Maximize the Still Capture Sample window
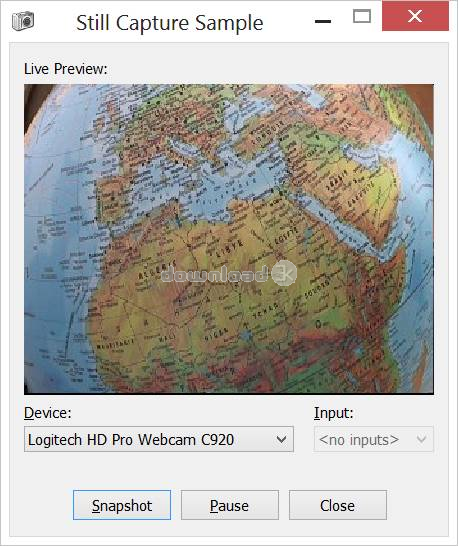This screenshot has height=546, width=458. click(362, 16)
